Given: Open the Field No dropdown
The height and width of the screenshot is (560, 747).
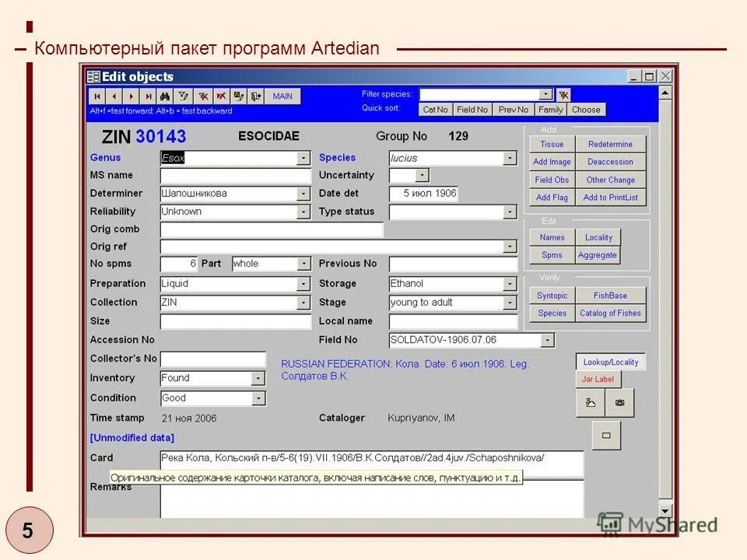Looking at the screenshot, I should 547,340.
